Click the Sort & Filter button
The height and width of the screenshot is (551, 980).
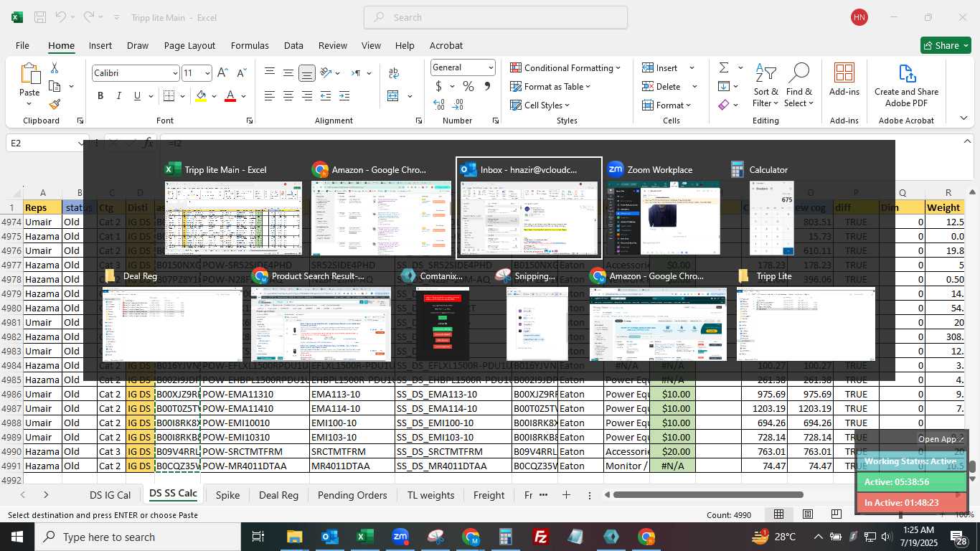pyautogui.click(x=765, y=86)
